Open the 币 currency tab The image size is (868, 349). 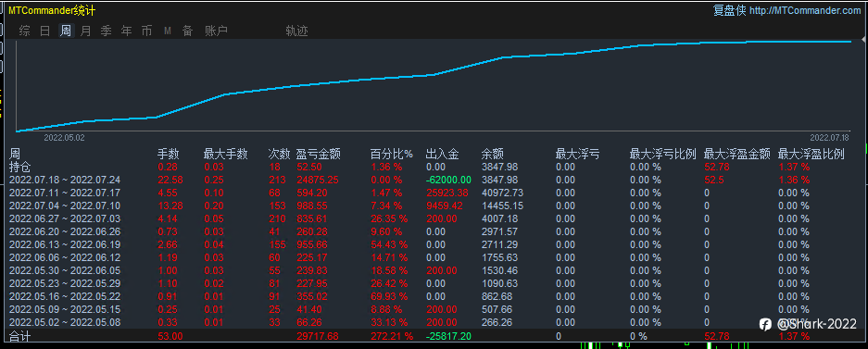146,31
